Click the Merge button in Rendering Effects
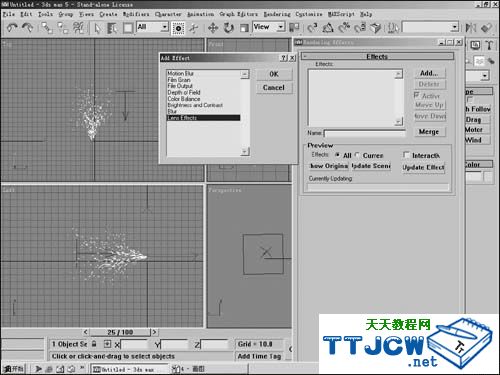Image resolution: width=500 pixels, height=375 pixels. point(429,132)
